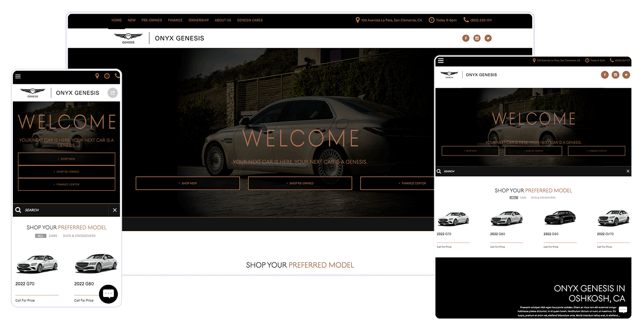Click the search magnifier icon in tablet view
This screenshot has height=332, width=644.
pos(439,171)
